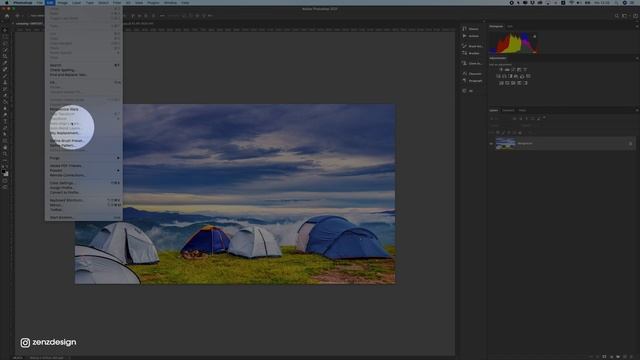Select the Eyedropper tool

pyautogui.click(x=5, y=63)
